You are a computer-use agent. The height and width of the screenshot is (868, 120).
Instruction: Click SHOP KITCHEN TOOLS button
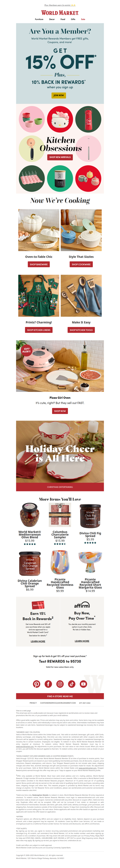tap(81, 330)
